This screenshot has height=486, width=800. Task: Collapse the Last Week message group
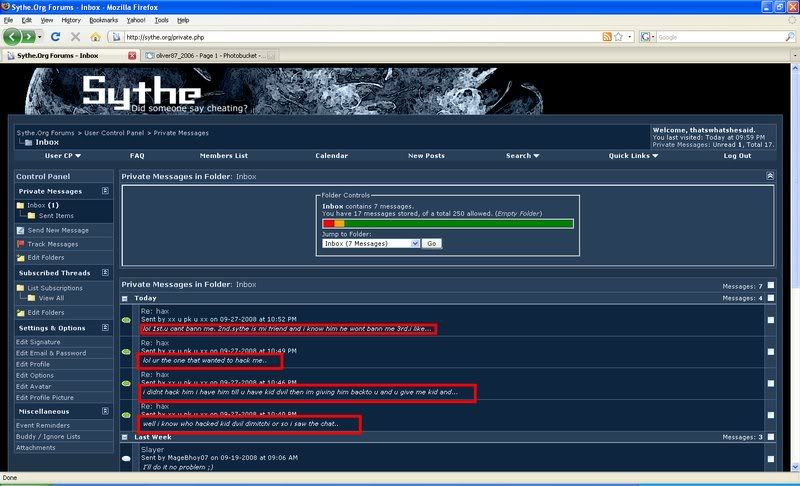click(124, 438)
